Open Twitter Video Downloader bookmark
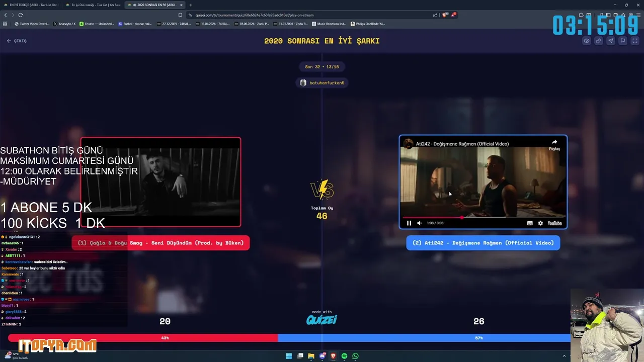Screen dimensions: 644x362 32,24
